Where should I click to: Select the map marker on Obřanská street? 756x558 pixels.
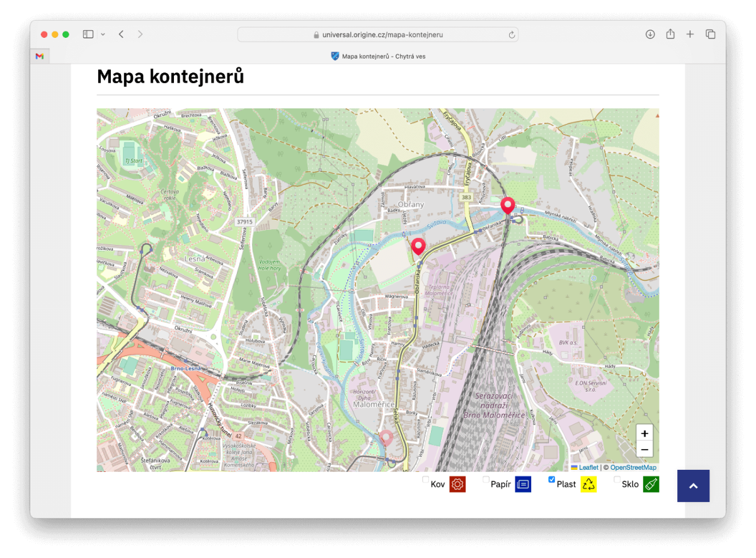point(418,247)
